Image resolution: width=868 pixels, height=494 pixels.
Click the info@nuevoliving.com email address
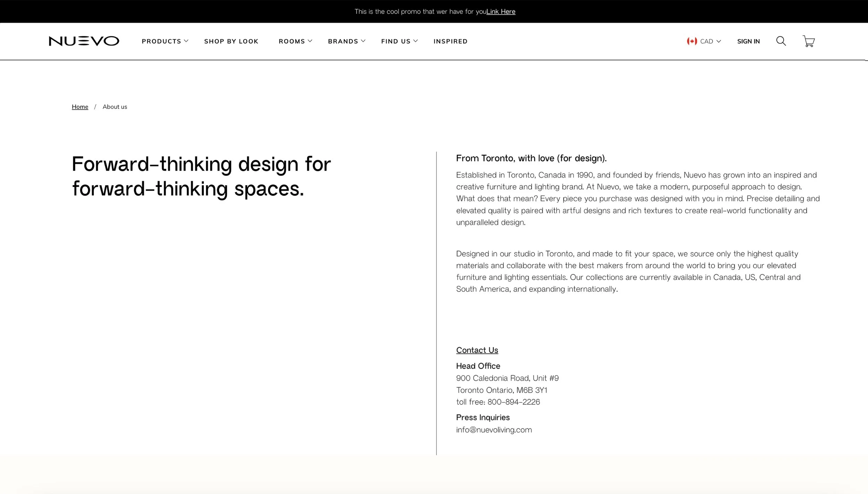tap(494, 430)
